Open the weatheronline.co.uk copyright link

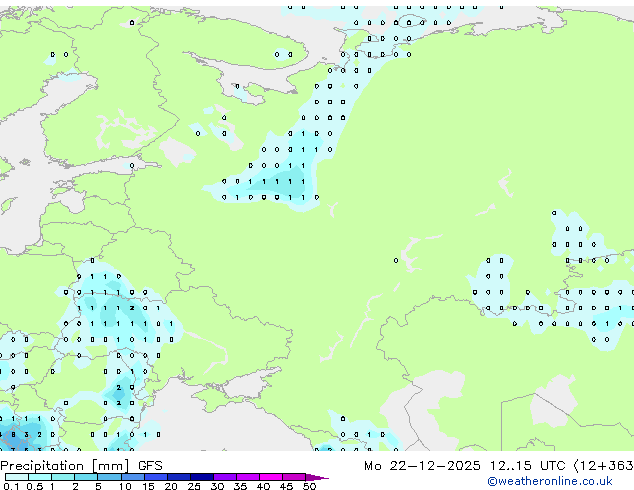click(x=550, y=481)
